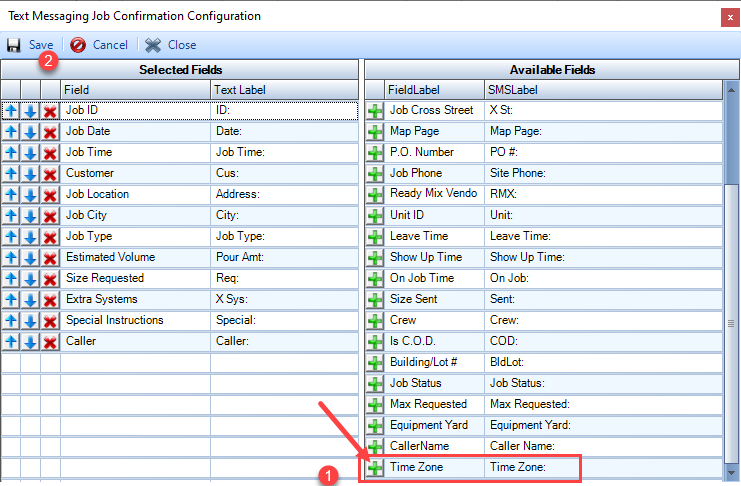Remove Job Time from selected fields
Screen dimensions: 741x486
point(50,153)
